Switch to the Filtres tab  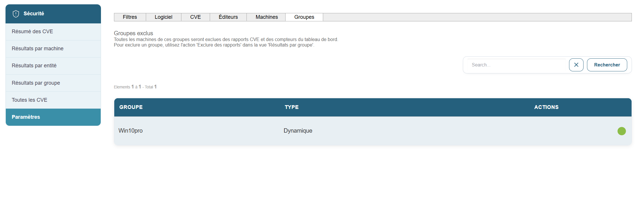tap(130, 17)
